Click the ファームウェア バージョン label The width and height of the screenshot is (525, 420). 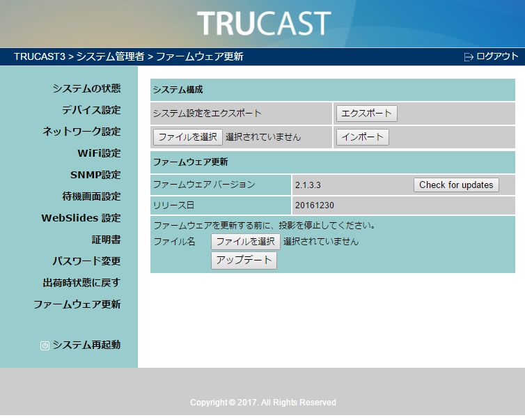204,185
